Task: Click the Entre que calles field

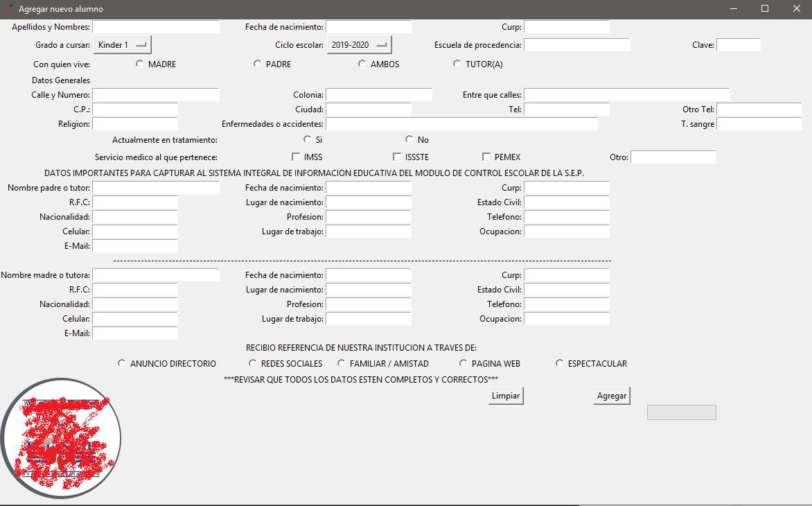Action: pyautogui.click(x=627, y=95)
